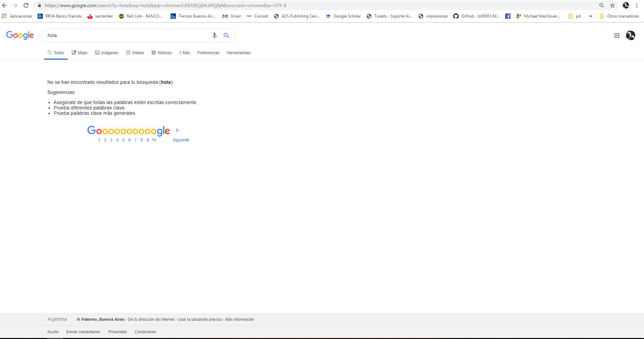
Task: Open the Conicet bookmark
Action: pyautogui.click(x=257, y=16)
